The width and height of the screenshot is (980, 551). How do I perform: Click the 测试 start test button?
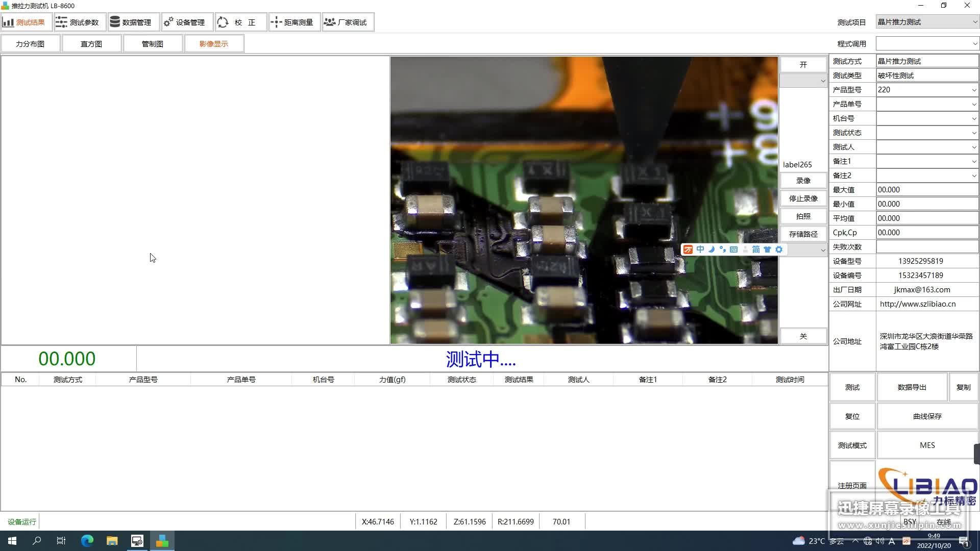point(852,387)
